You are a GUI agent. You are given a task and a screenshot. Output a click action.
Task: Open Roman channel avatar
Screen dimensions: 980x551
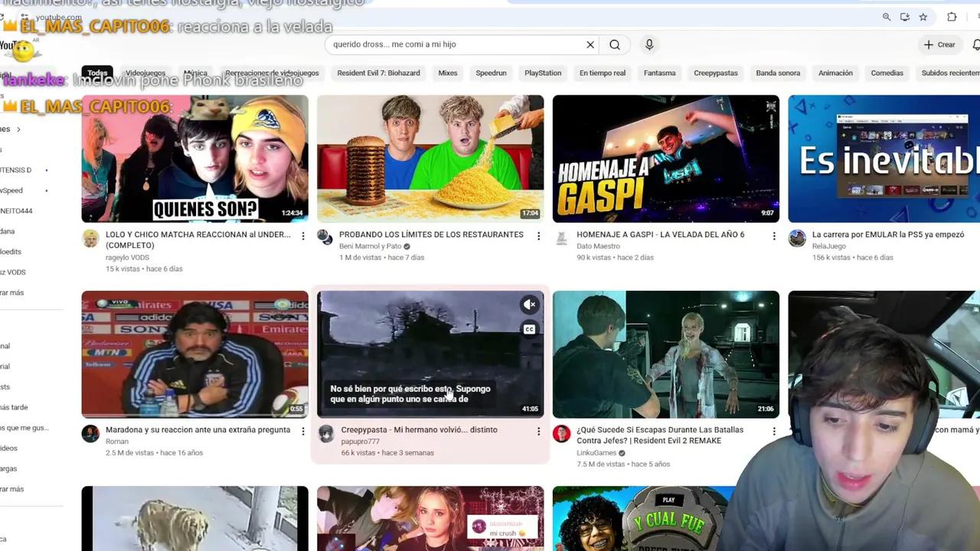(x=90, y=433)
